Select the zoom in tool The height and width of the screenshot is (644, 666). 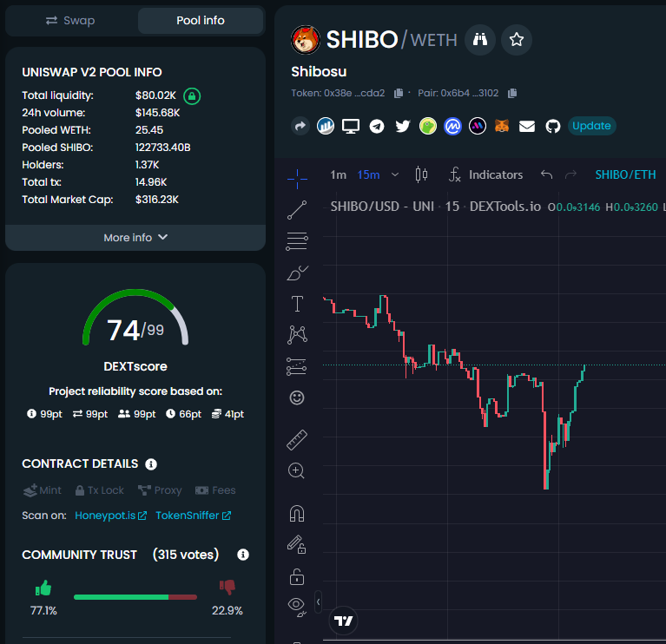(x=296, y=470)
